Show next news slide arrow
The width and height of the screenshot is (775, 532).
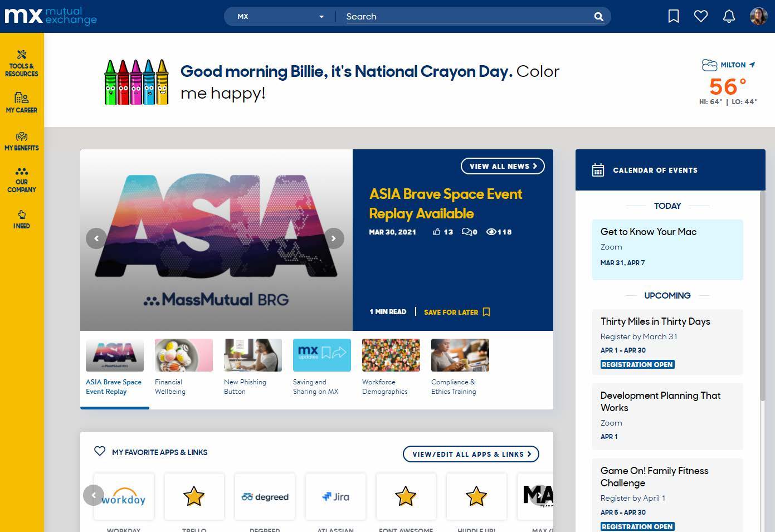click(334, 238)
